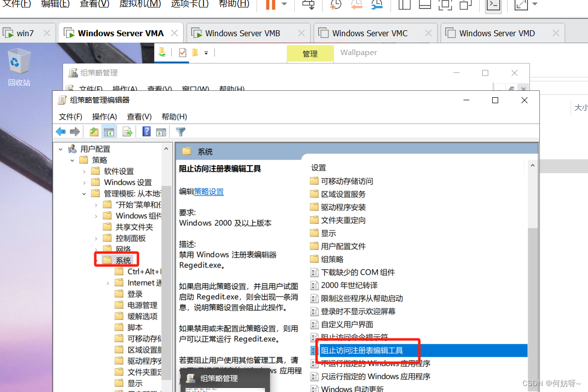The width and height of the screenshot is (588, 392).
Task: Open the Explorer quick access toolbar dropdown
Action: point(206,53)
